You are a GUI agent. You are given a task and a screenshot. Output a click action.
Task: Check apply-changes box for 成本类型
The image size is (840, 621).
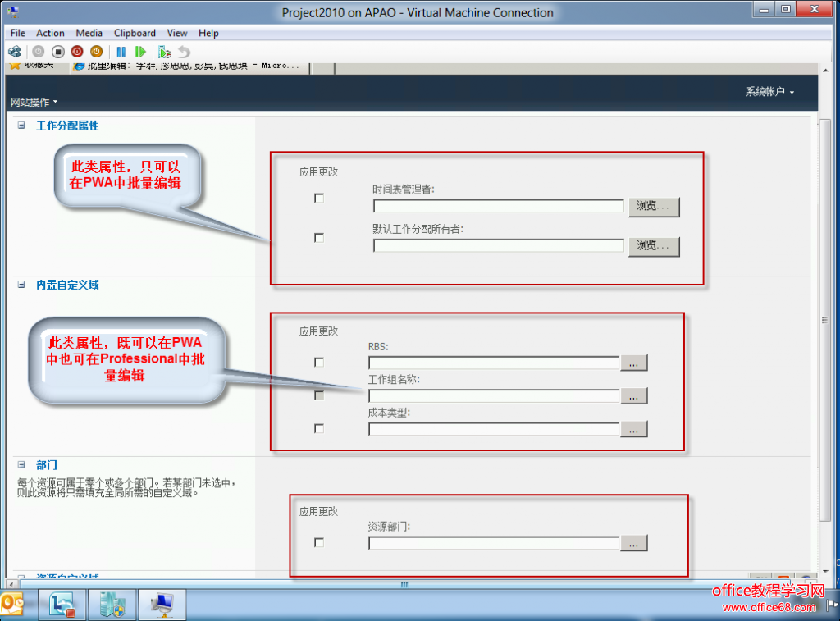(319, 429)
